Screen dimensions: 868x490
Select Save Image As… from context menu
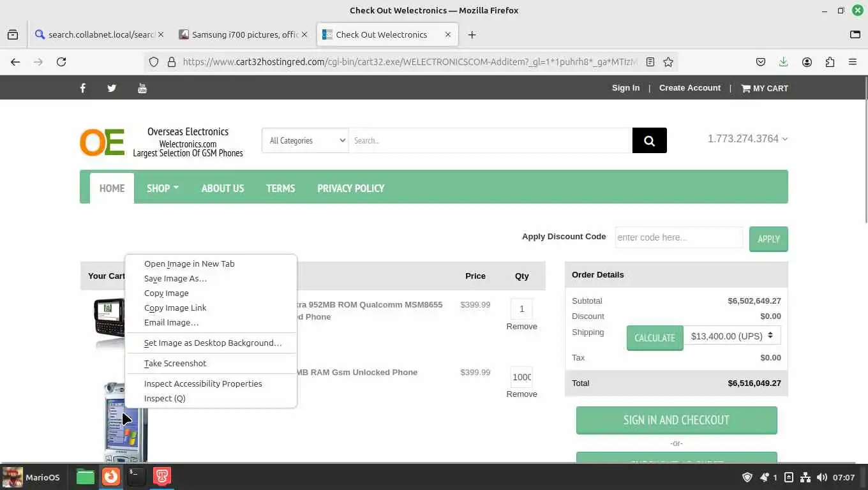pos(211,278)
